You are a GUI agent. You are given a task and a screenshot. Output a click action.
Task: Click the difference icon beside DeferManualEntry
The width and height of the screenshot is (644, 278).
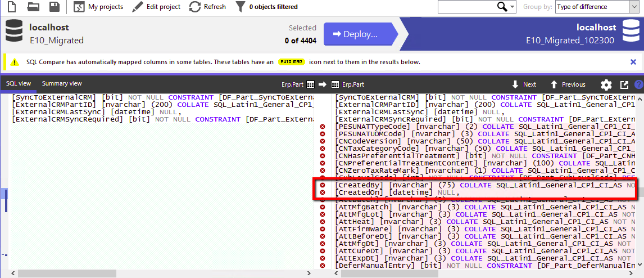point(323,266)
